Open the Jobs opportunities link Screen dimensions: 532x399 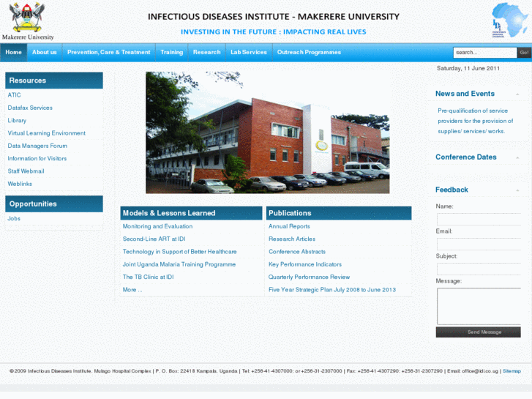coord(14,219)
